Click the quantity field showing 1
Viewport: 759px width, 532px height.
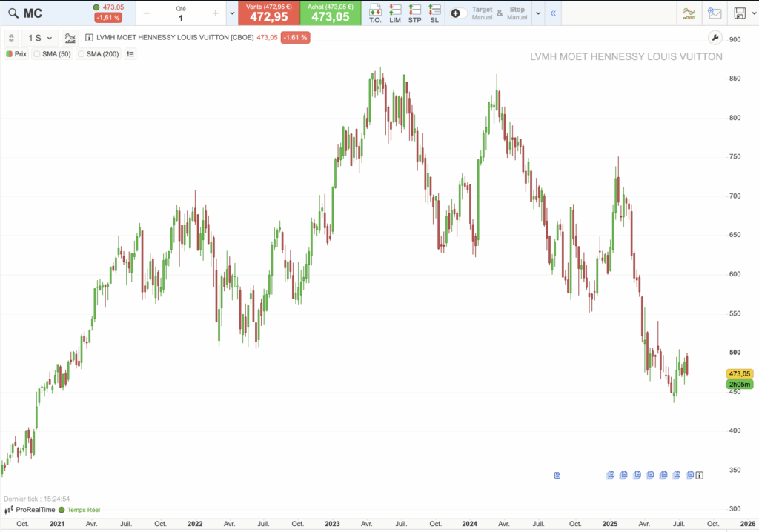coord(181,18)
